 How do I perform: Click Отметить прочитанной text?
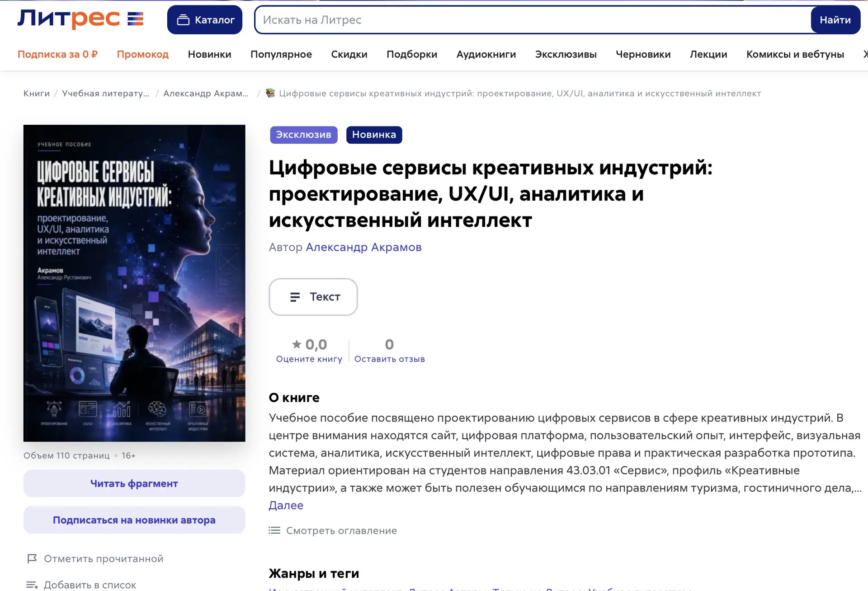tap(104, 559)
